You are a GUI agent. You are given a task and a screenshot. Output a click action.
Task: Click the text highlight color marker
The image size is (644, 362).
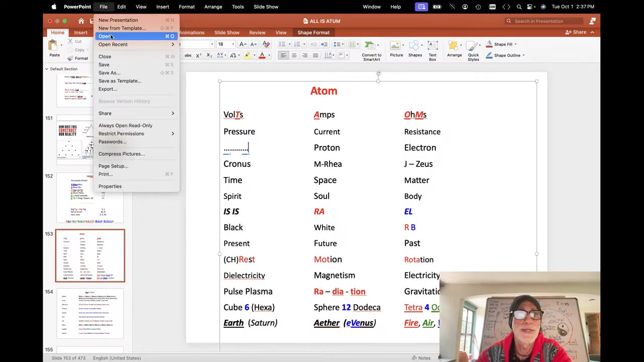coord(247,55)
